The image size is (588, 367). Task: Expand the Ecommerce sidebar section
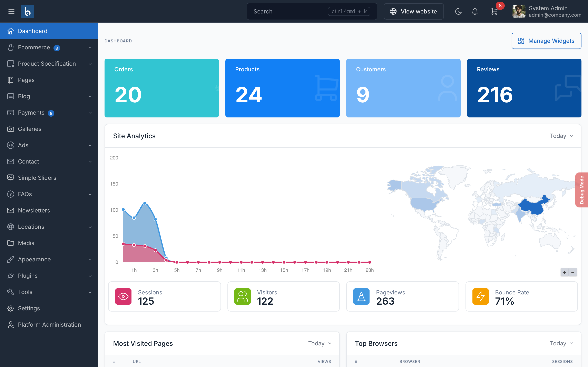point(34,47)
